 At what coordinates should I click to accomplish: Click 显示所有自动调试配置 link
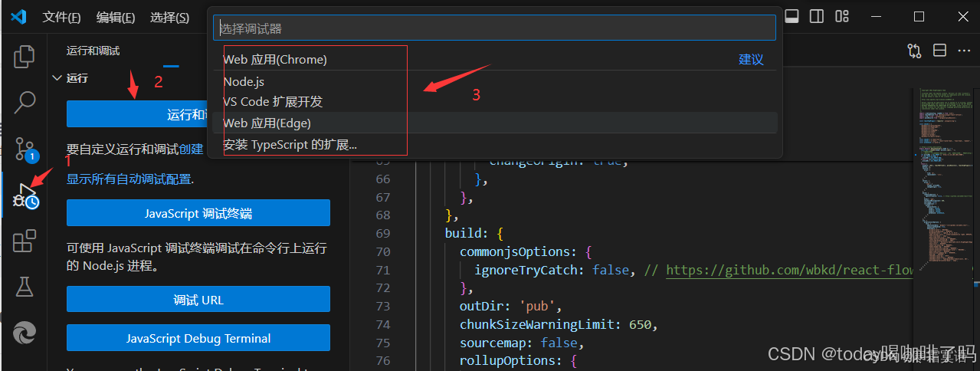tap(129, 179)
